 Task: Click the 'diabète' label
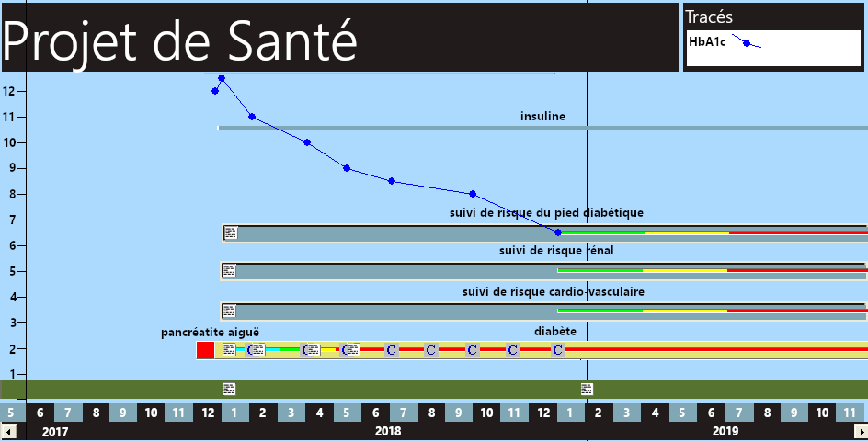point(555,332)
